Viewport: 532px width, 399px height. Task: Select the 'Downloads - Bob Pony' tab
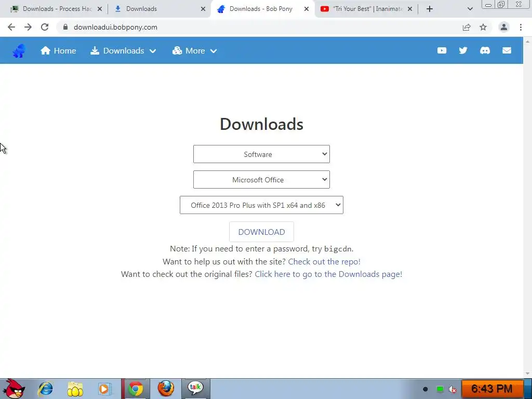tap(261, 9)
